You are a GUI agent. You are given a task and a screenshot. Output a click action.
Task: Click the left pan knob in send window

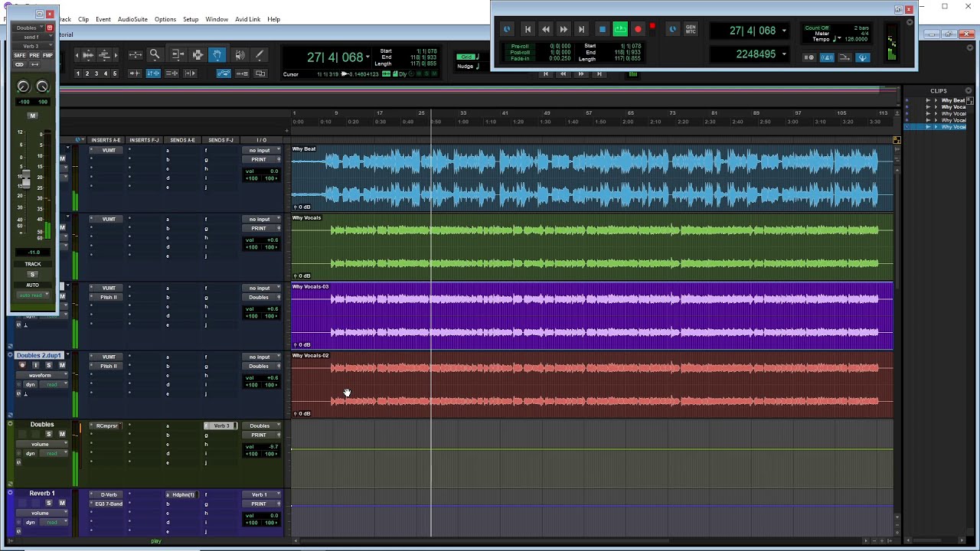click(23, 87)
